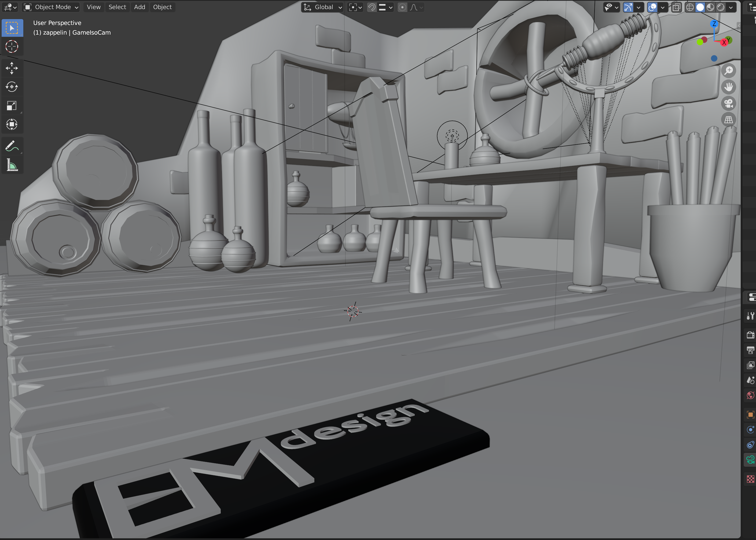Viewport: 756px width, 540px height.
Task: Select the Measure tool
Action: point(12,165)
